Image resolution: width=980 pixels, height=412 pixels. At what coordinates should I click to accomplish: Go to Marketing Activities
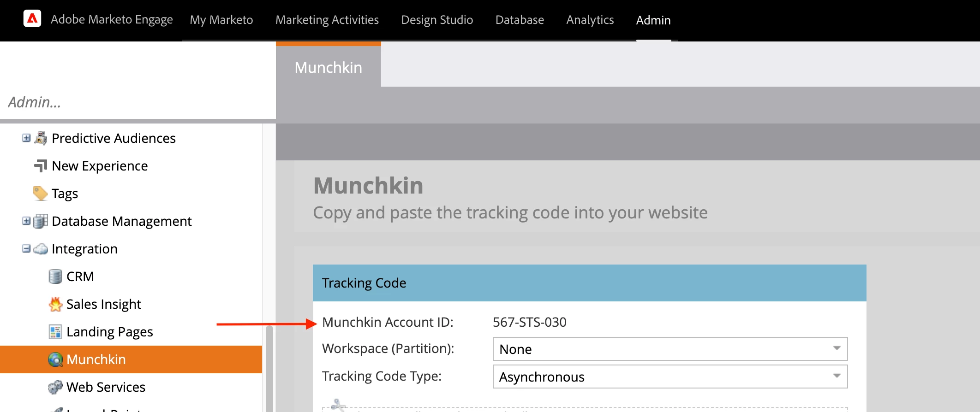327,20
